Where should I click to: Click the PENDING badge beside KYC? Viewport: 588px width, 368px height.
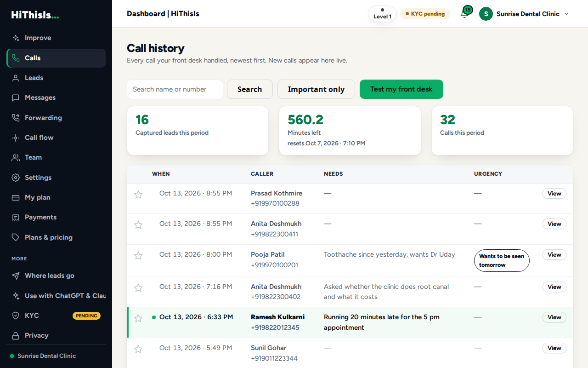[x=86, y=316]
